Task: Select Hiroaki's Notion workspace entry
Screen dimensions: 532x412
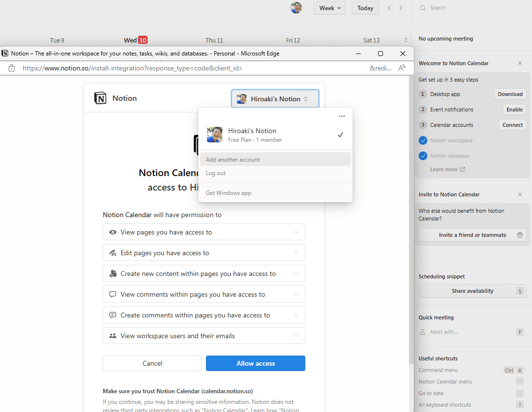Action: [275, 135]
